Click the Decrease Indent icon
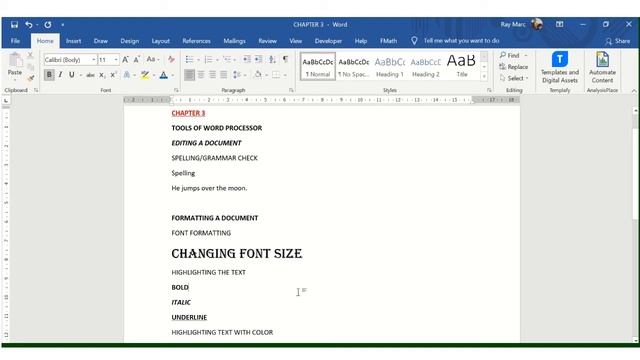Viewport: 640px width, 360px height. [x=247, y=60]
